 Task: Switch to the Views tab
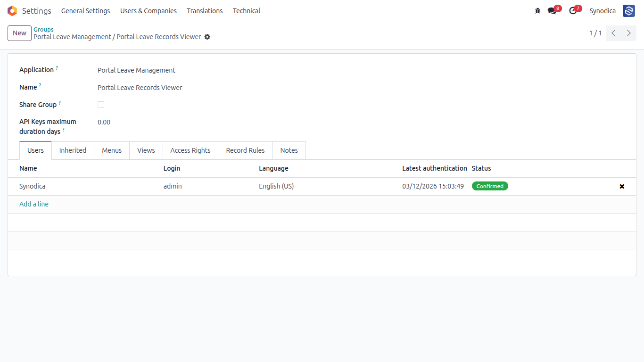pyautogui.click(x=146, y=150)
